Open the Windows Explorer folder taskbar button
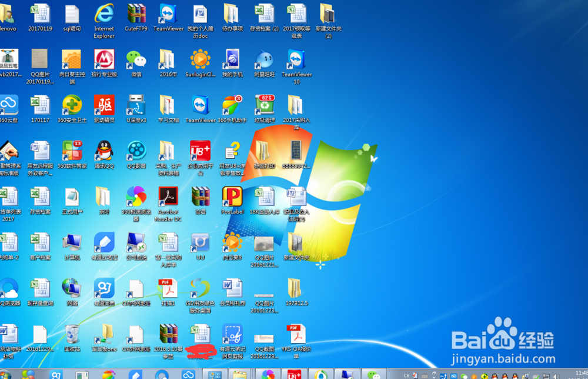The image size is (588, 379). pos(240,374)
